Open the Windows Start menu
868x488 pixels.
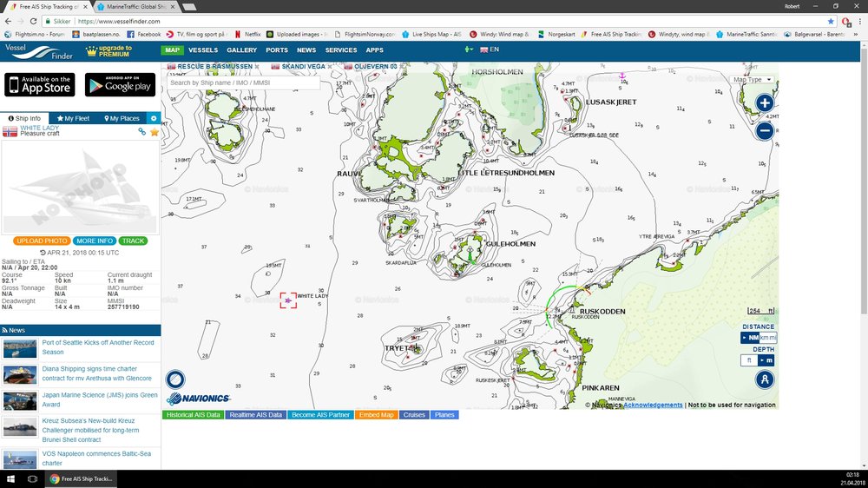pyautogui.click(x=10, y=478)
